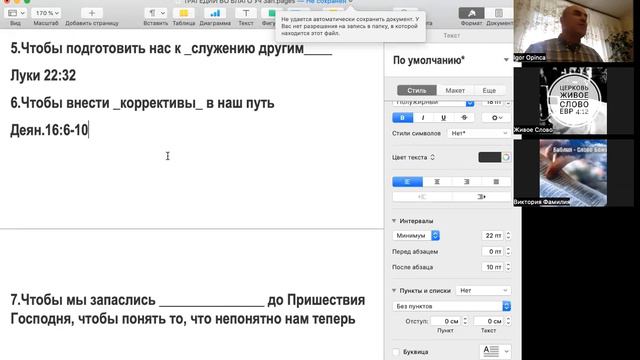The height and width of the screenshot is (360, 640).
Task: Adjust the После абзаца stepper
Action: tap(508, 267)
